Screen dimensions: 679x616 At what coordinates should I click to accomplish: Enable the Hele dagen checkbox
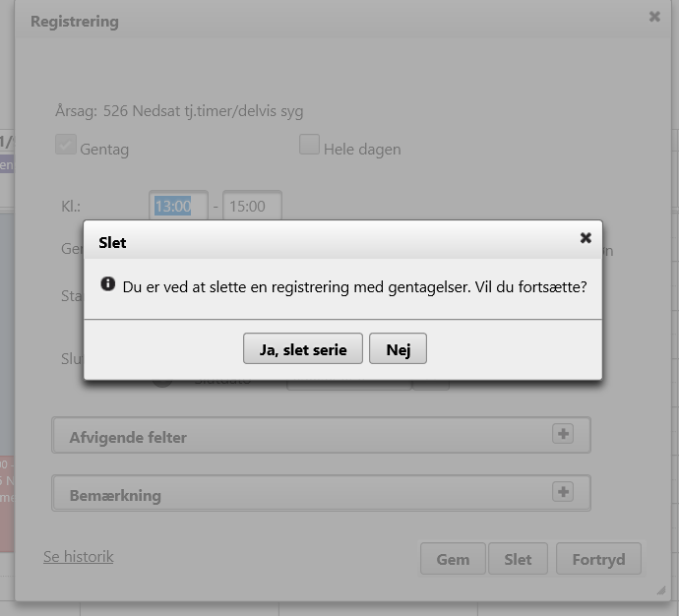tap(310, 145)
